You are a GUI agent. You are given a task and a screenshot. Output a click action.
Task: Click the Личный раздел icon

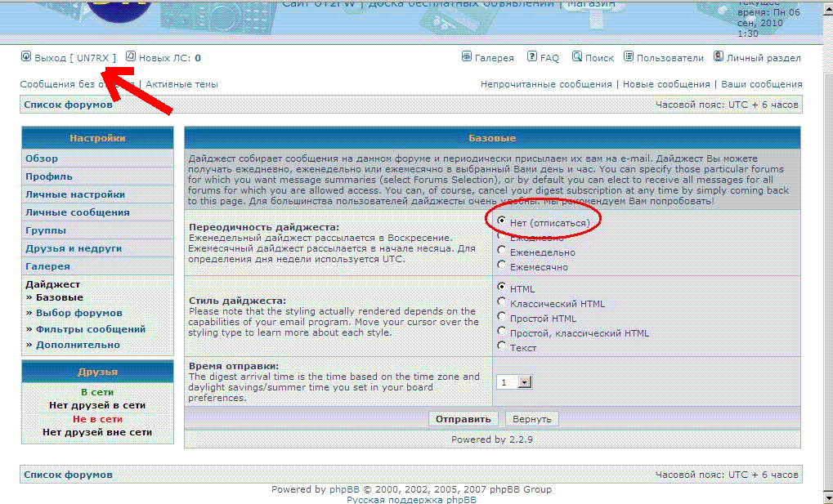click(x=719, y=57)
